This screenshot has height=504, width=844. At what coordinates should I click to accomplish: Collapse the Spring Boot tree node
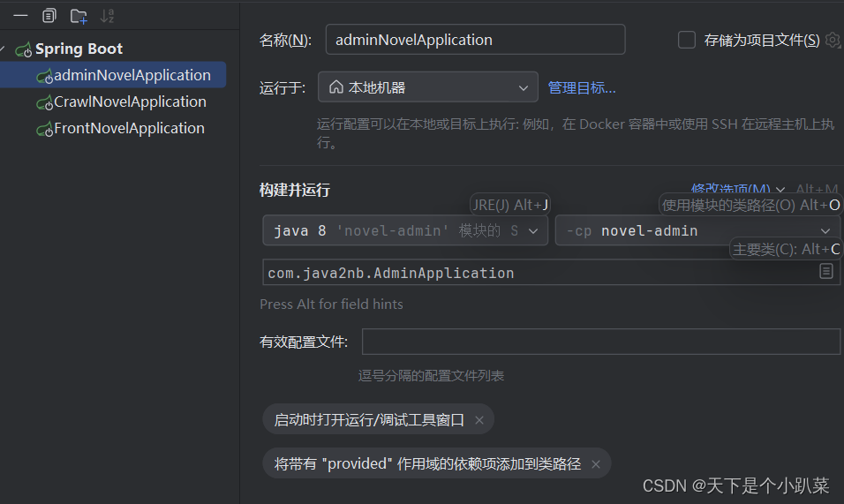pos(3,49)
